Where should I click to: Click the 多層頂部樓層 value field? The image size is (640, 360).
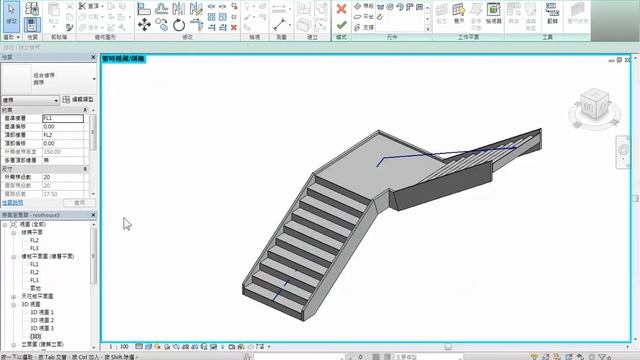(x=63, y=160)
